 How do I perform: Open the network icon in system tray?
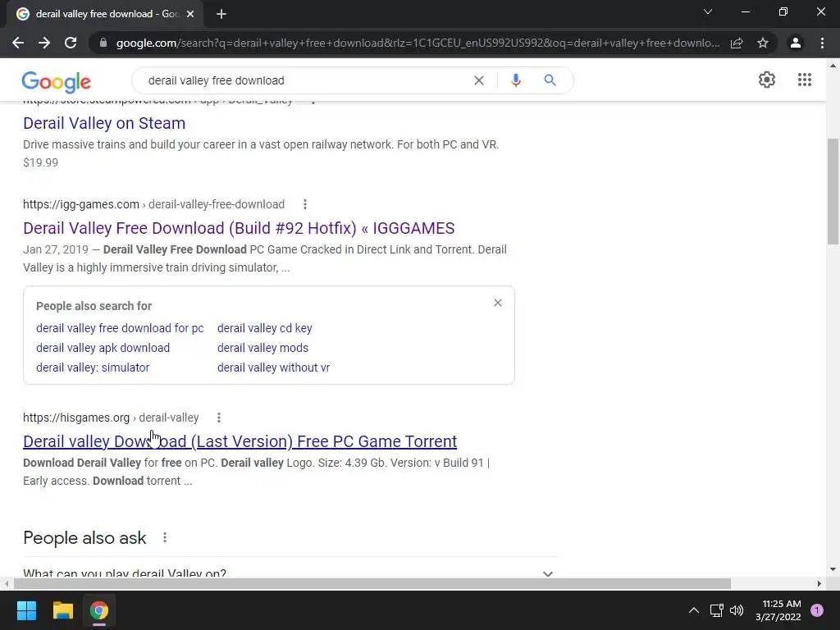point(716,610)
